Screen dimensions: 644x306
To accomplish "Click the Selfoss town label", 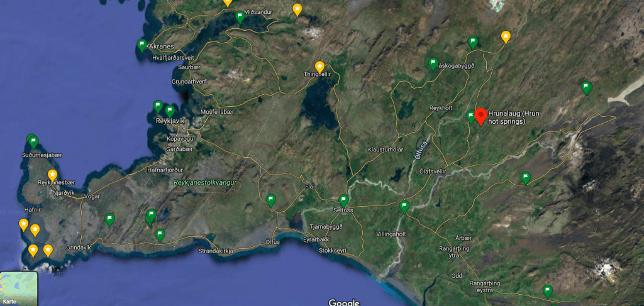I will 342,210.
